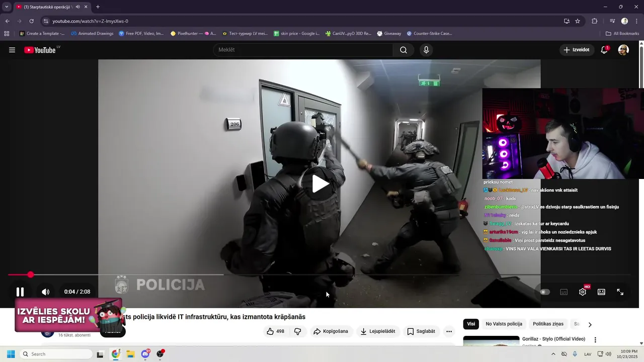Click the LAV input language indicator
This screenshot has height=362, width=644.
[588, 354]
